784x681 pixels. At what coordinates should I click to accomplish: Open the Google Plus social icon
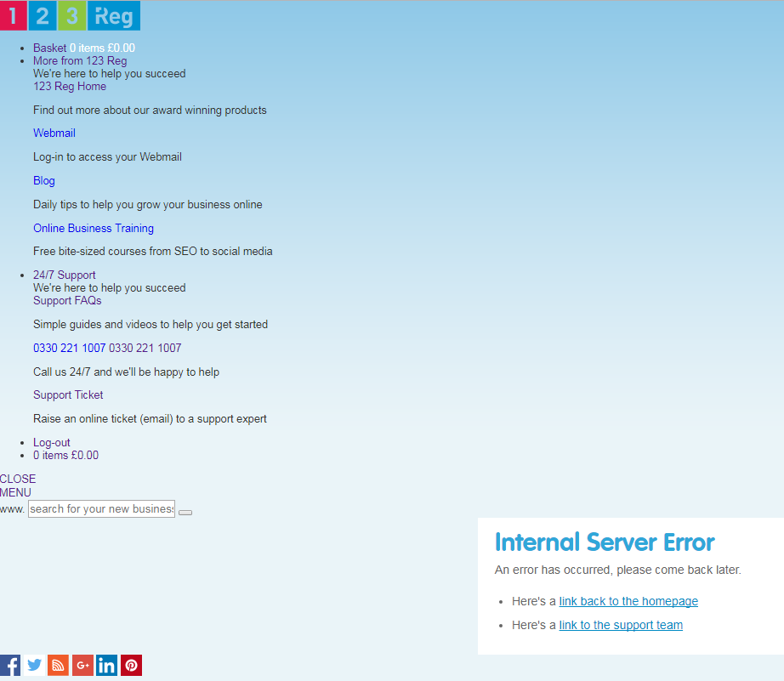(x=82, y=666)
